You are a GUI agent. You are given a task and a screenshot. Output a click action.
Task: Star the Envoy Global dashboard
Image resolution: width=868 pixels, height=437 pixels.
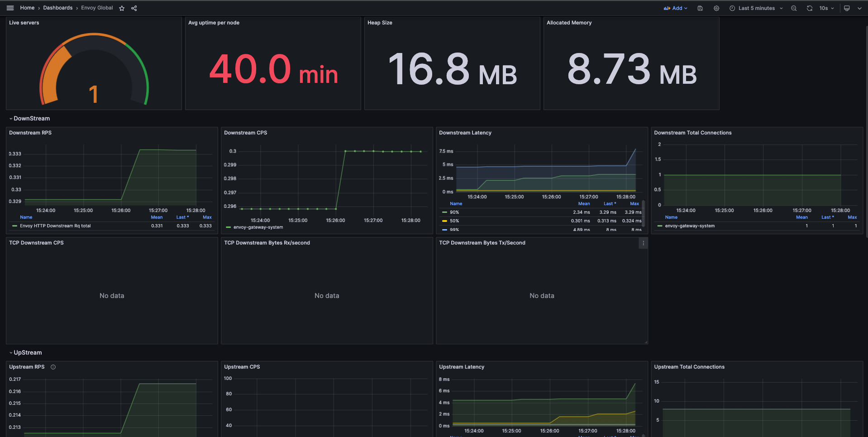click(122, 8)
